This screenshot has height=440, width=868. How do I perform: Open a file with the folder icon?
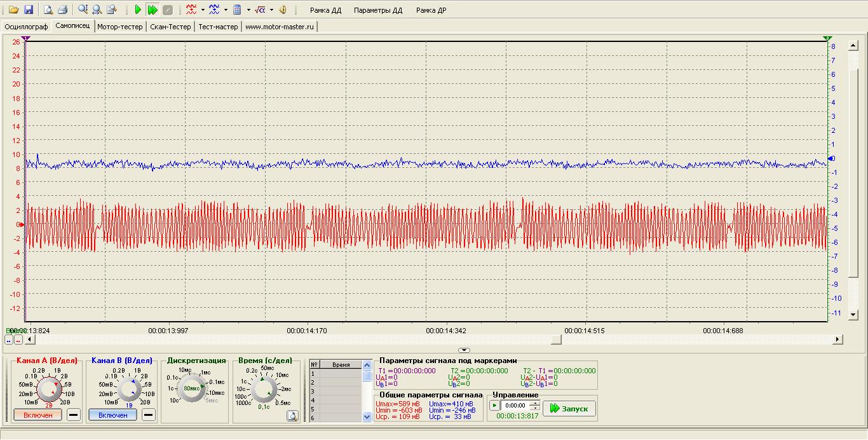click(x=13, y=10)
